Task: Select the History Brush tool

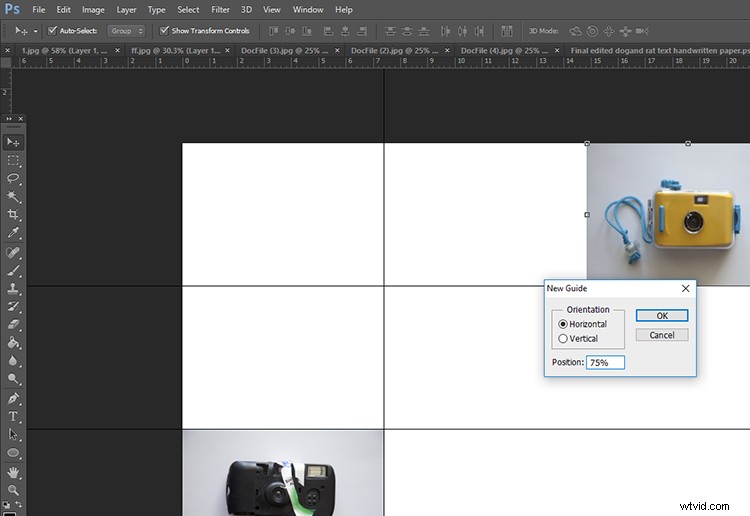Action: 13,306
